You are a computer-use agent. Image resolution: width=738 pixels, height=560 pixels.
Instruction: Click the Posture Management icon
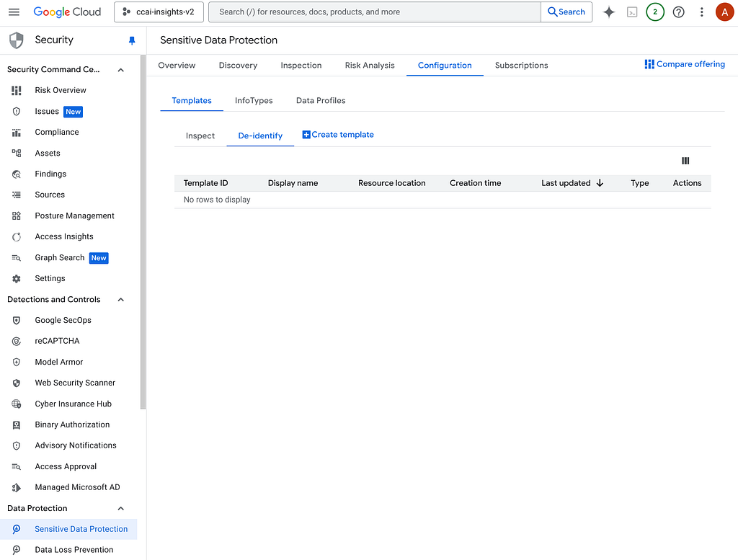pyautogui.click(x=17, y=215)
